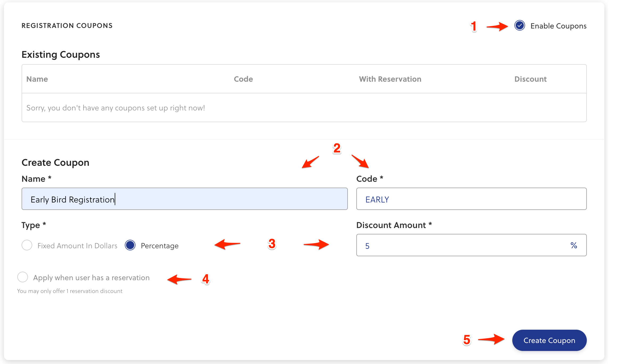Check Apply when user has a reservation
619x364 pixels.
coord(23,277)
